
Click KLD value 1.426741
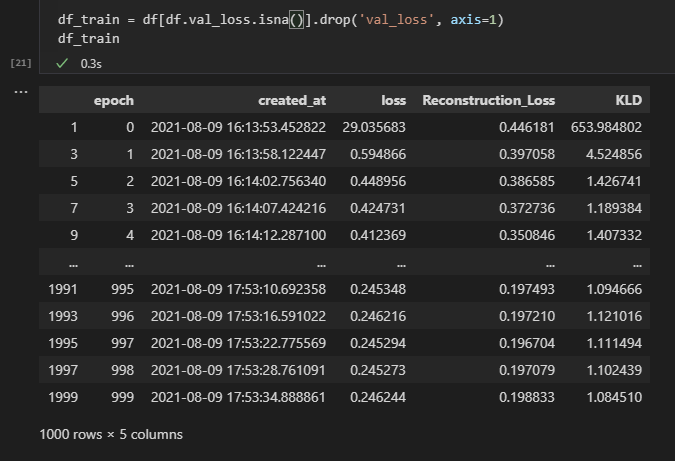coord(614,181)
